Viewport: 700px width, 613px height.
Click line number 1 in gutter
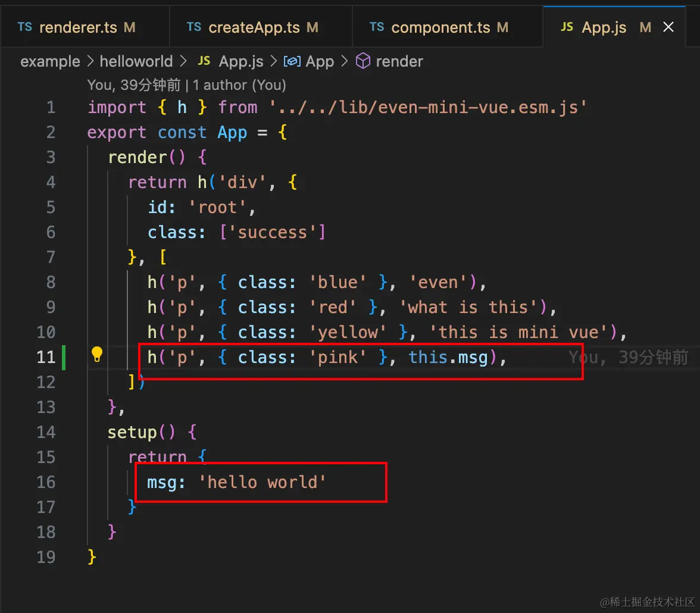pyautogui.click(x=51, y=108)
